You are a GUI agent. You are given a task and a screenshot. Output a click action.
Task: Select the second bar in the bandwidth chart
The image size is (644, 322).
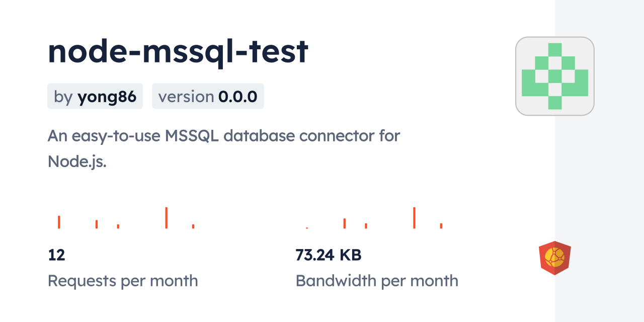point(344,223)
